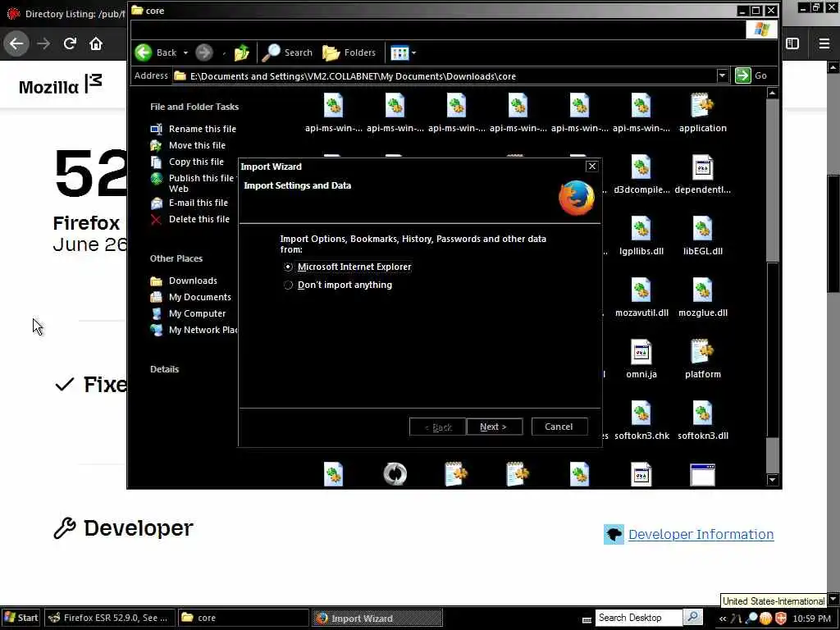The width and height of the screenshot is (840, 630).
Task: Click the Mozilla logo on page
Action: (60, 85)
